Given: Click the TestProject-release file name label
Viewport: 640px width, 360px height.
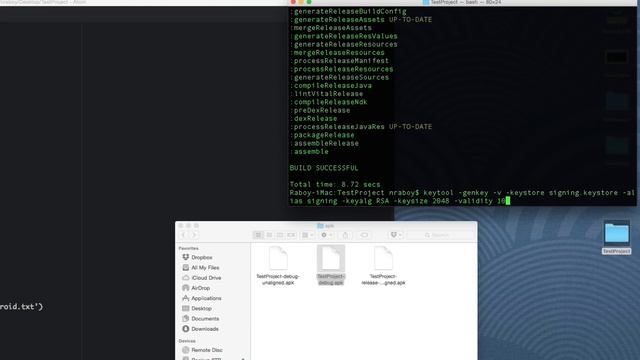Looking at the screenshot, I should click(383, 280).
